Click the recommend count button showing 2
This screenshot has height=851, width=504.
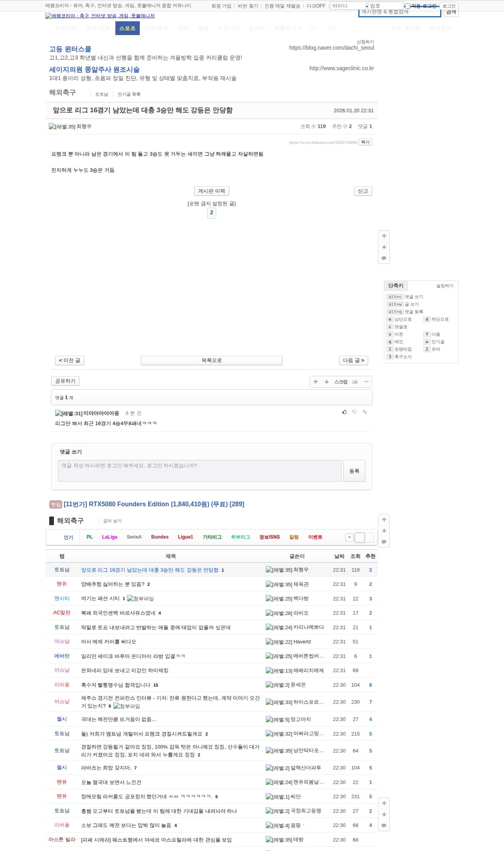click(211, 213)
